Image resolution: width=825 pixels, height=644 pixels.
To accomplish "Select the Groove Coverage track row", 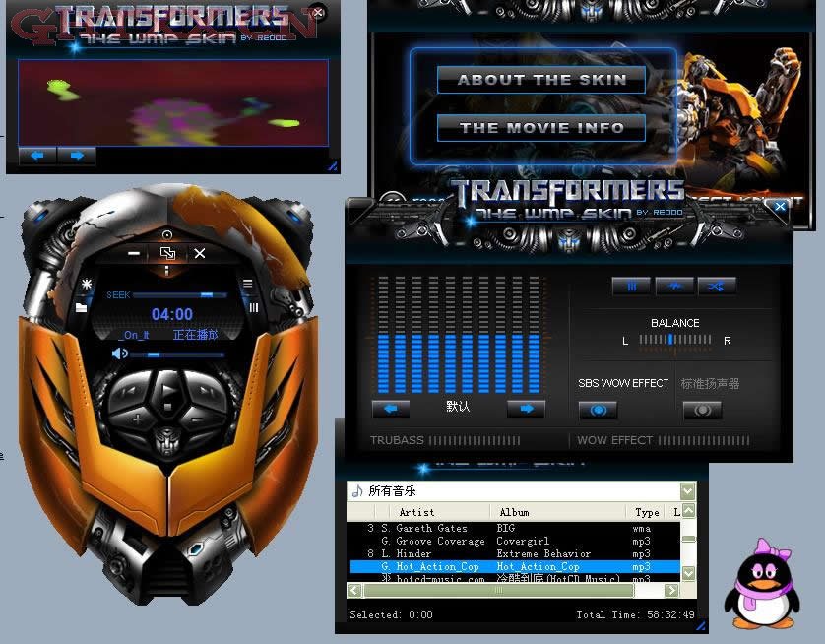I will (x=514, y=541).
